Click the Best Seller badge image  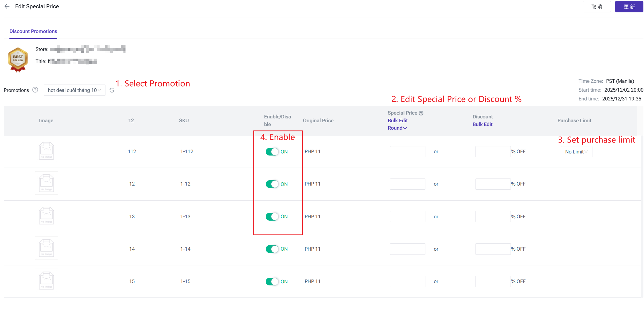coord(18,60)
